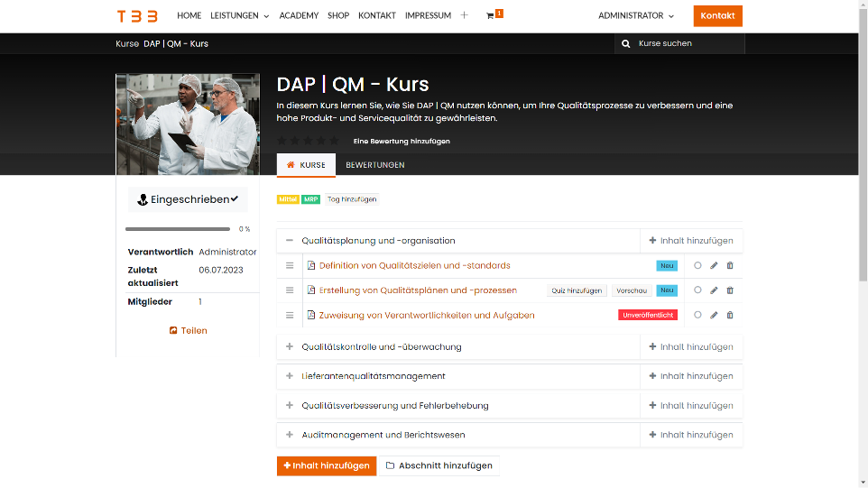Click the orange Kontakt button
This screenshot has width=868, height=488.
point(717,16)
